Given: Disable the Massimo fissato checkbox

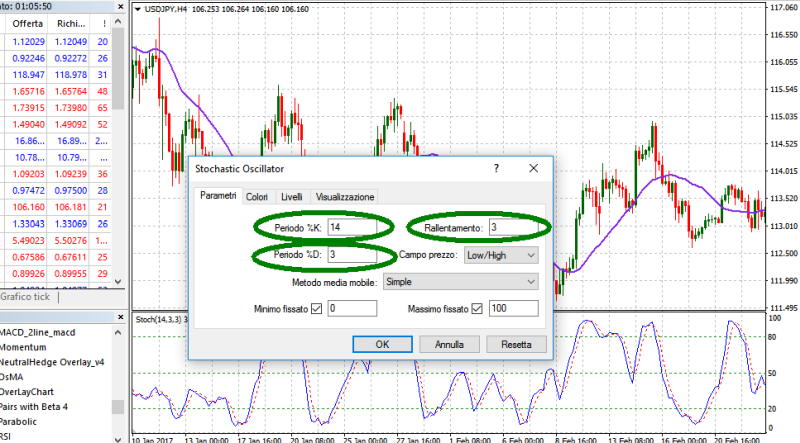Looking at the screenshot, I should (476, 309).
